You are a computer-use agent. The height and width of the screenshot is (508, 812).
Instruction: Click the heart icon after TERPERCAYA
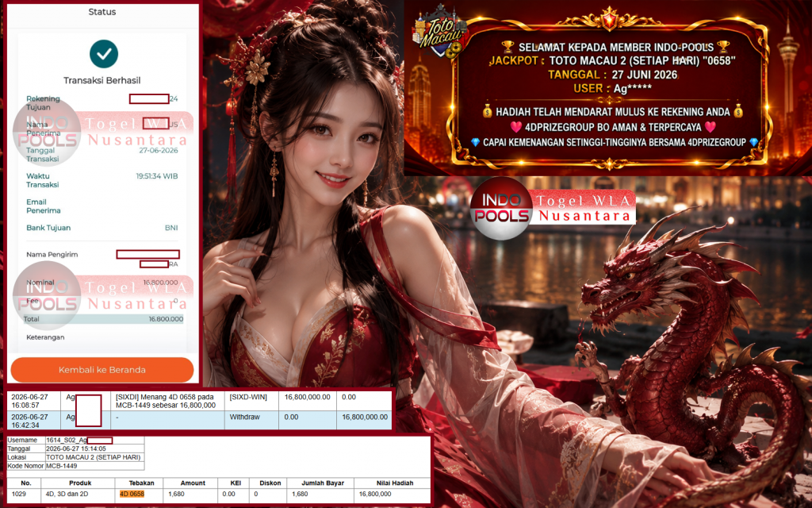[710, 127]
